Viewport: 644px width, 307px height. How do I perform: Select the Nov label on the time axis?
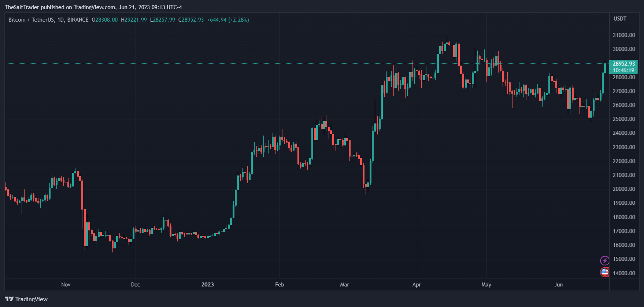pyautogui.click(x=66, y=285)
